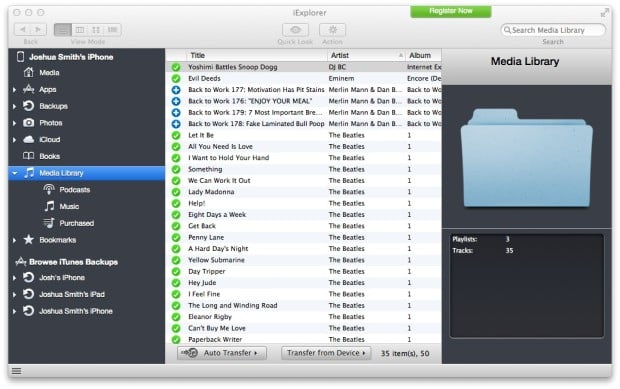Click blue plus icon for Back to Work 179

click(176, 113)
